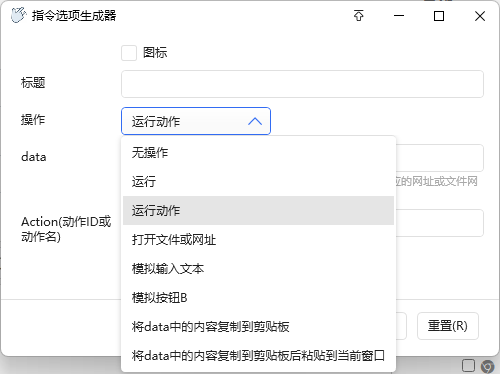
Task: Close the 指令选项生成器 window
Action: coord(480,16)
